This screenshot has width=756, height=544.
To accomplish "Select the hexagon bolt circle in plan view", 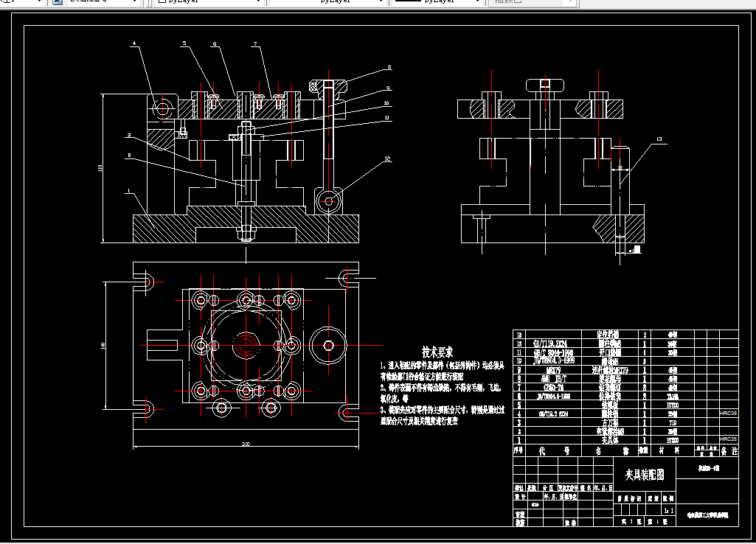I will pos(328,346).
